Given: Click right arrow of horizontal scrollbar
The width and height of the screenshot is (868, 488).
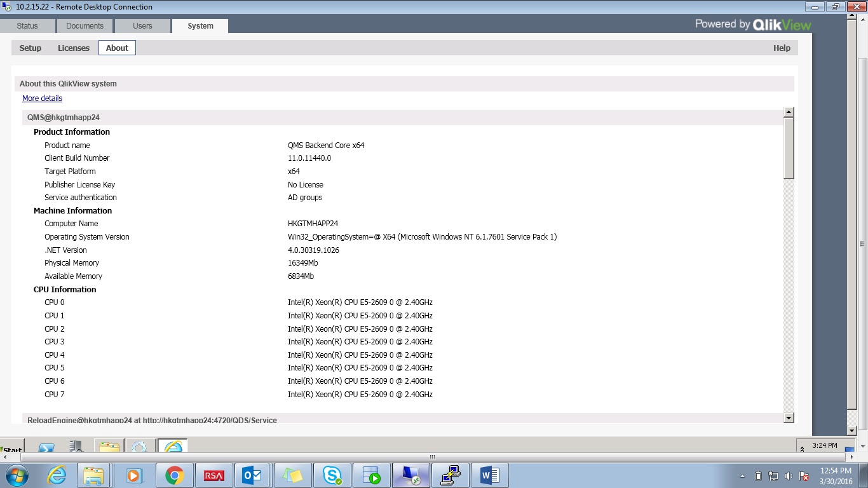Looking at the screenshot, I should click(x=851, y=457).
